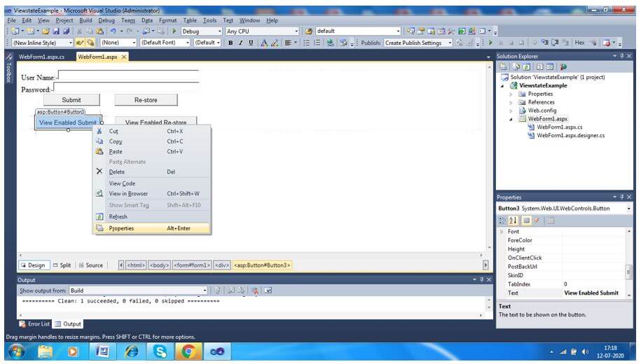The image size is (641, 364).
Task: Open the (New Inline Style) dropdown
Action: click(70, 43)
